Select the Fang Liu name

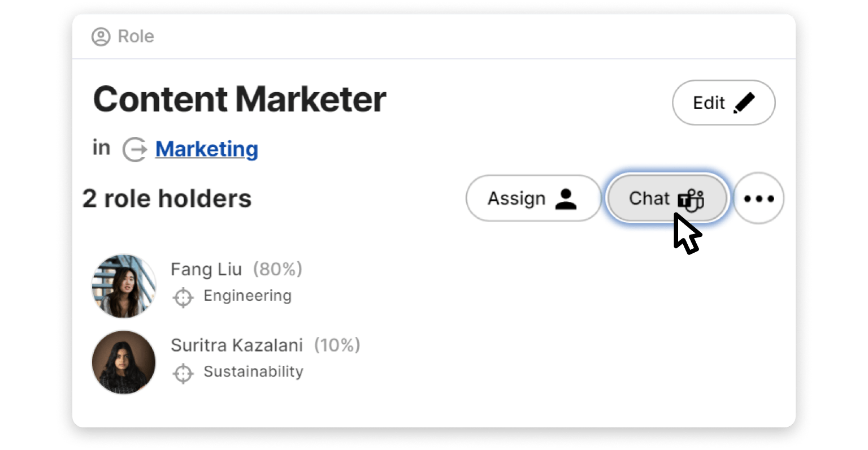pos(206,269)
